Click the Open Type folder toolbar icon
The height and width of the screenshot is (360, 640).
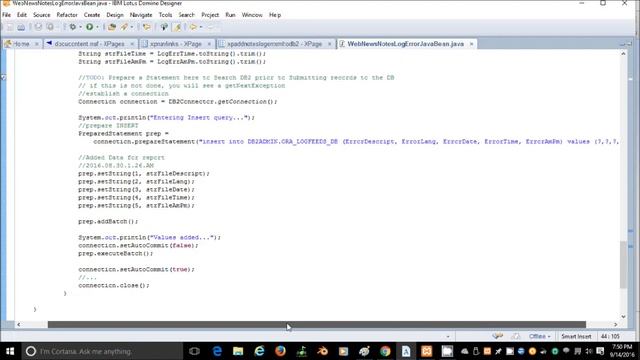click(111, 27)
